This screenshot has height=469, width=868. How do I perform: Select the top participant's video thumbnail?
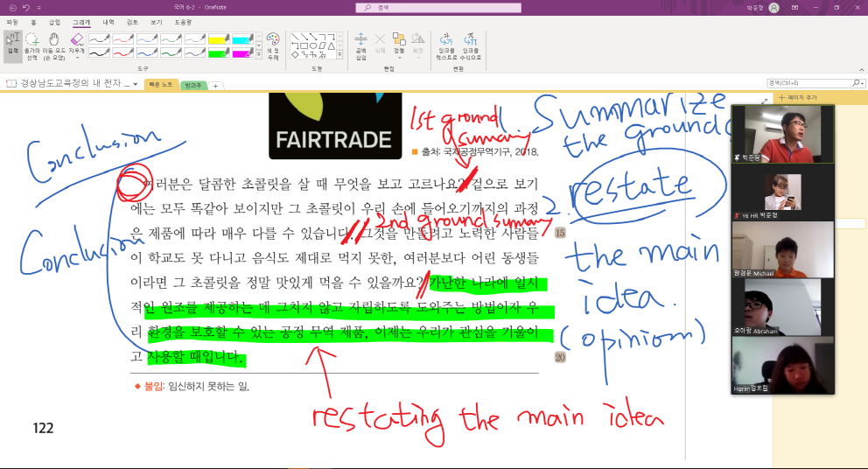[x=782, y=135]
